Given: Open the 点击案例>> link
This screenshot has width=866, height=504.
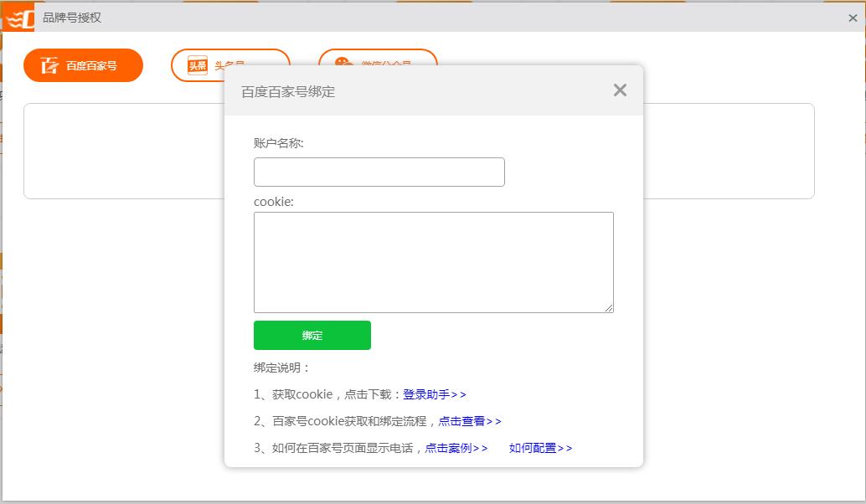Looking at the screenshot, I should 456,448.
